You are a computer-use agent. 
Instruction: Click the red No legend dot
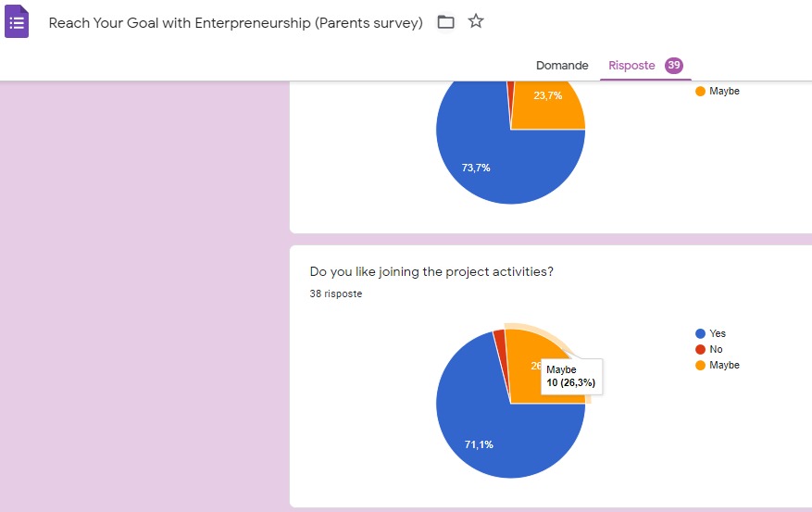click(x=700, y=349)
